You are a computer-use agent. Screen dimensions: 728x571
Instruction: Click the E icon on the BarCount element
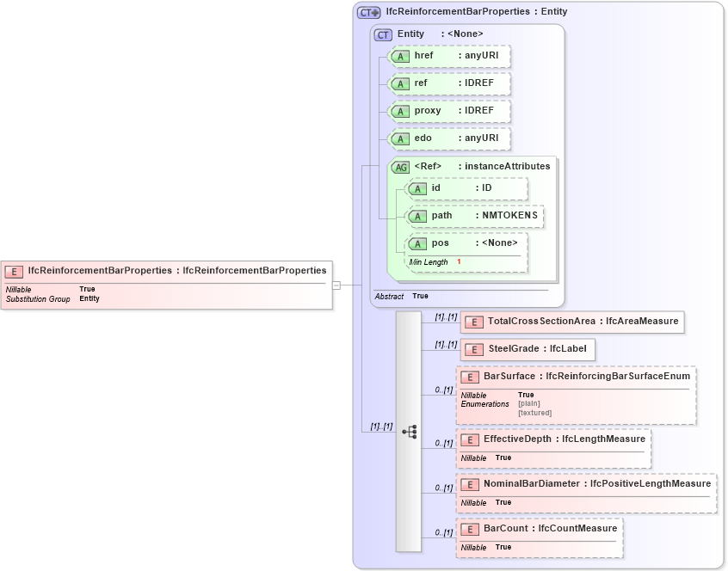pyautogui.click(x=471, y=529)
